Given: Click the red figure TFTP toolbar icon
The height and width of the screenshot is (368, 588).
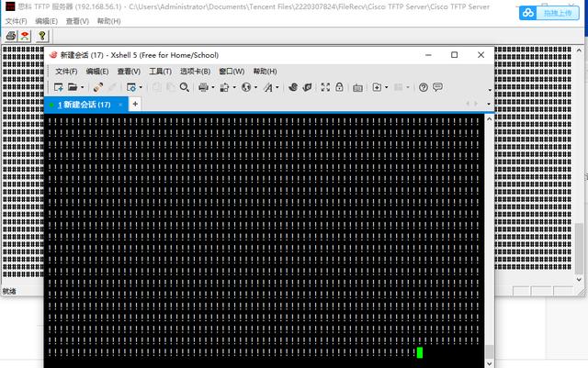Looking at the screenshot, I should click(x=25, y=36).
